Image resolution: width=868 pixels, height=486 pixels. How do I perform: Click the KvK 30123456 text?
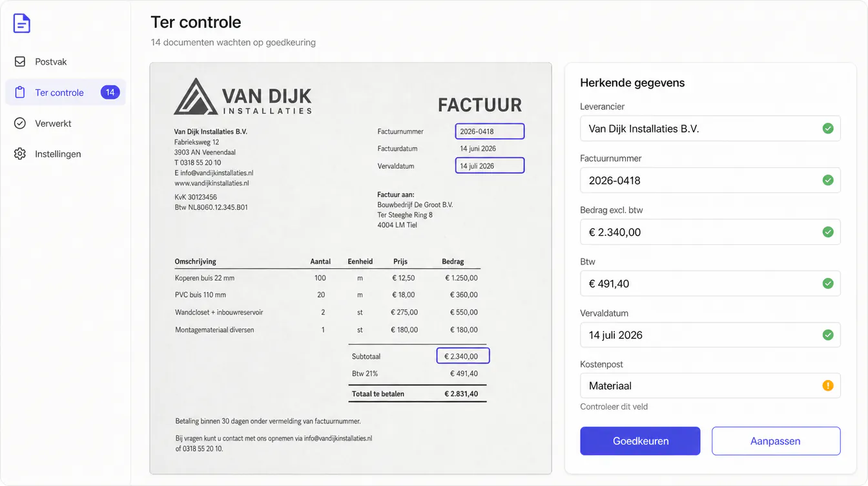196,197
